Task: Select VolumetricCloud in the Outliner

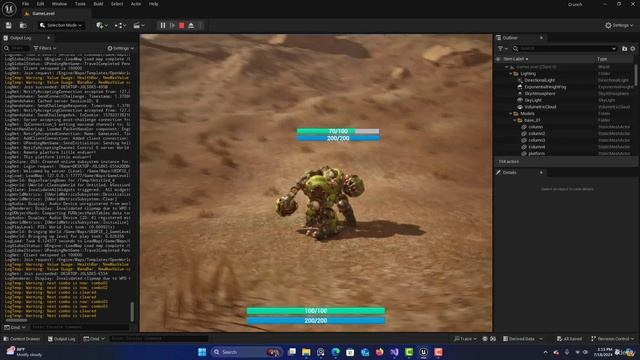Action: [540, 107]
